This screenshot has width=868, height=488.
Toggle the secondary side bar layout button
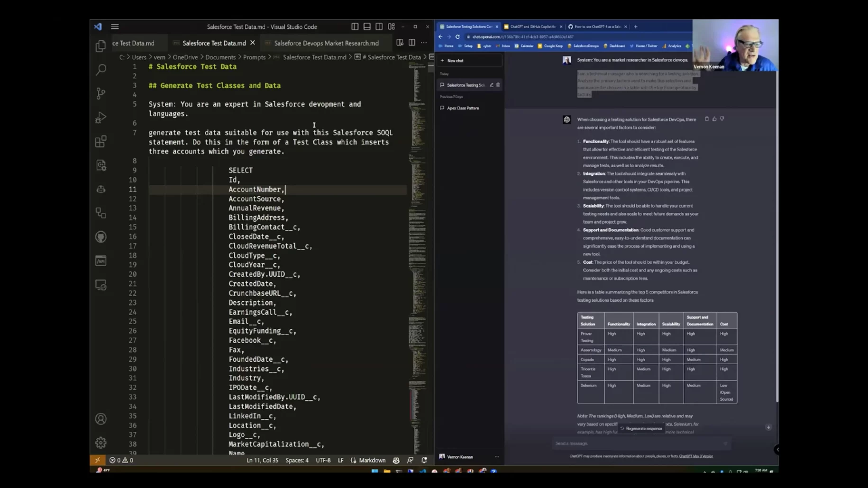tap(379, 27)
